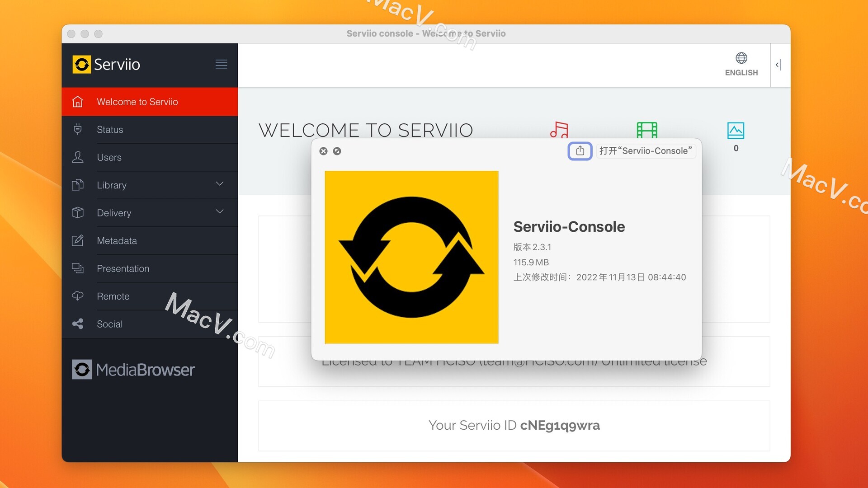
Task: Click the globe language icon
Action: pyautogui.click(x=741, y=58)
